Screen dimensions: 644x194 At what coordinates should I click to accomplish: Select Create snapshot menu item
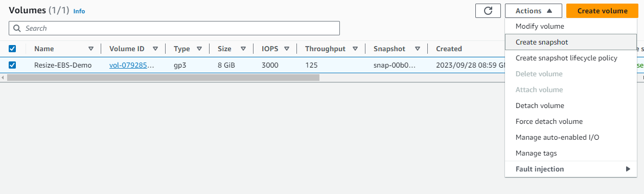[571, 42]
